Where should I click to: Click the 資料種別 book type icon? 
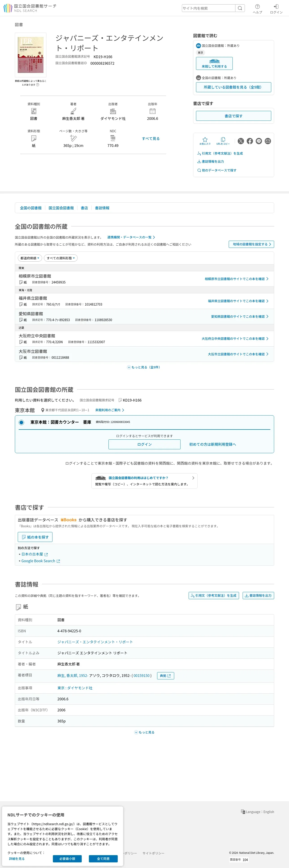click(34, 111)
